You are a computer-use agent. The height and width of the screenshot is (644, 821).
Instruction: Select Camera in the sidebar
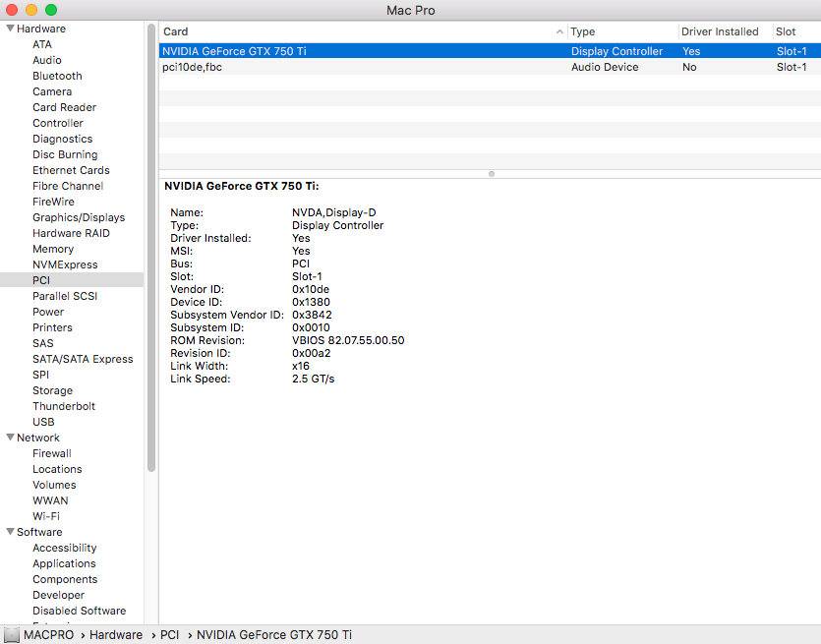click(x=52, y=91)
